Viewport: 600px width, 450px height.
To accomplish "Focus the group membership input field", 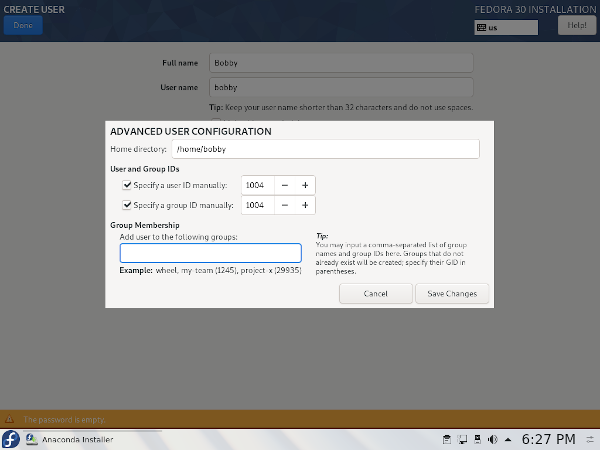I will (x=210, y=253).
